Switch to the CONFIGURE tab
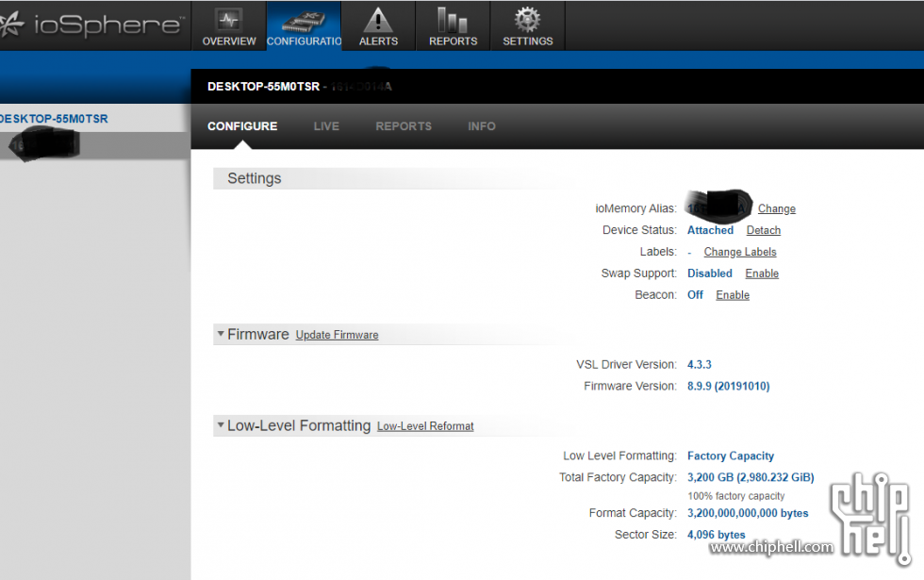924x580 pixels. 242,126
